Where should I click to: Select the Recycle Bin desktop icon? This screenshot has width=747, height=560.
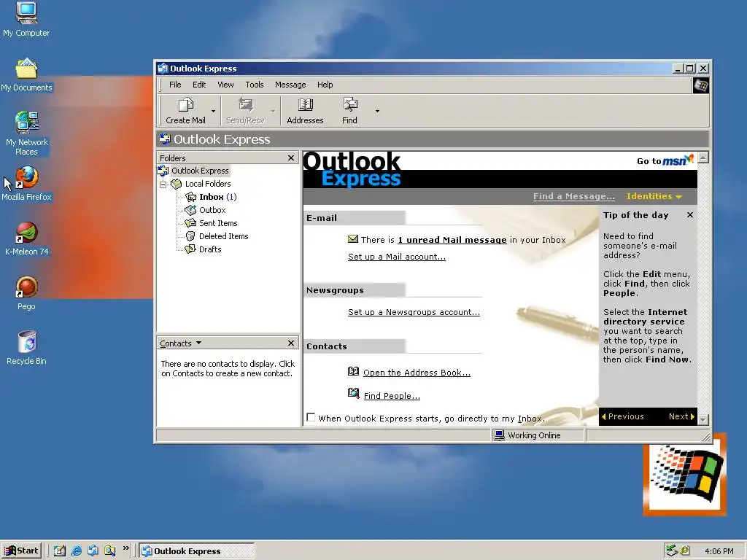click(x=27, y=348)
